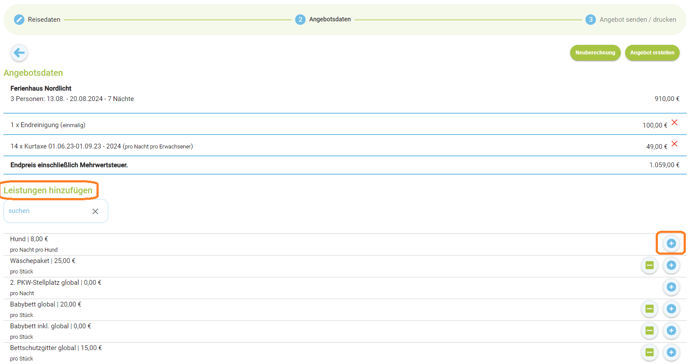Add a Wäschepaket with plus icon

(671, 265)
